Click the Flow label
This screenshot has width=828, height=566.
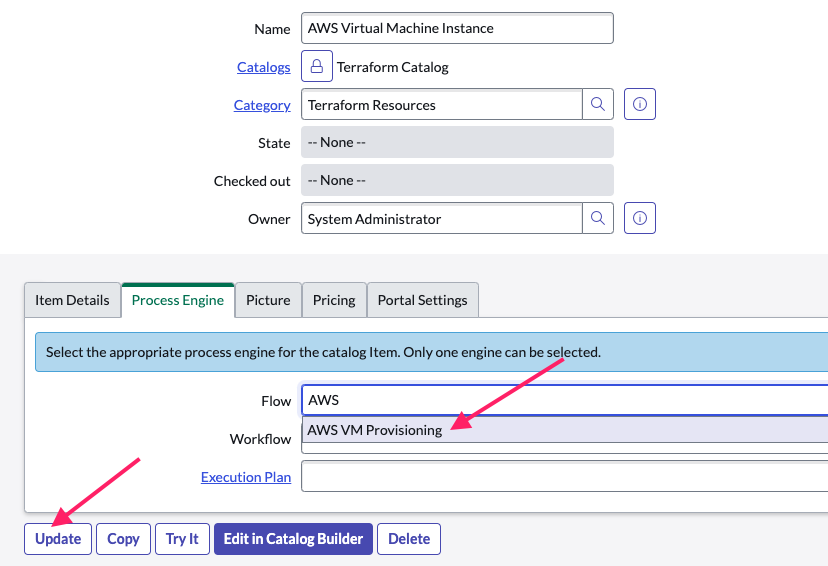(x=276, y=401)
